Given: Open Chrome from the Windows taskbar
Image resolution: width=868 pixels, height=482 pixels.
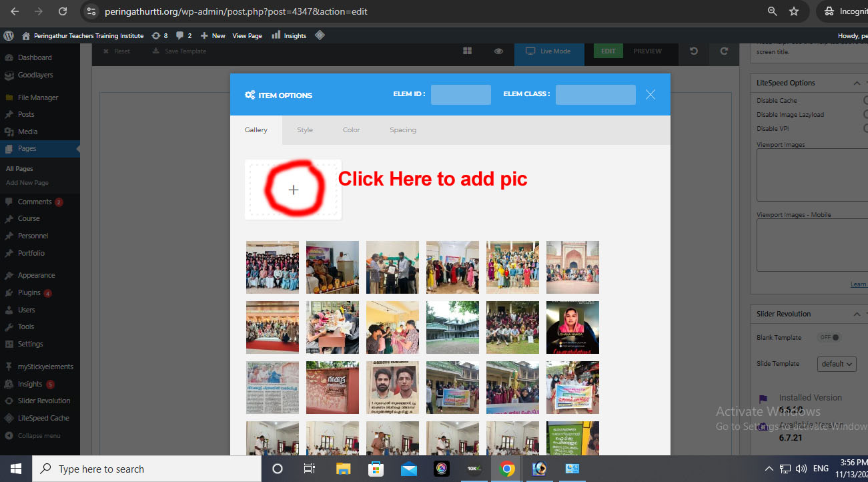Looking at the screenshot, I should click(507, 469).
